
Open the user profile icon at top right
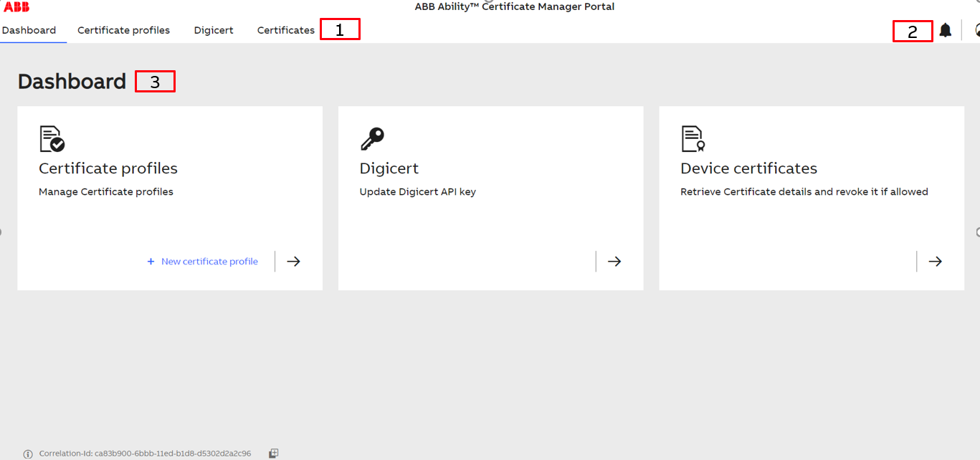click(x=977, y=30)
